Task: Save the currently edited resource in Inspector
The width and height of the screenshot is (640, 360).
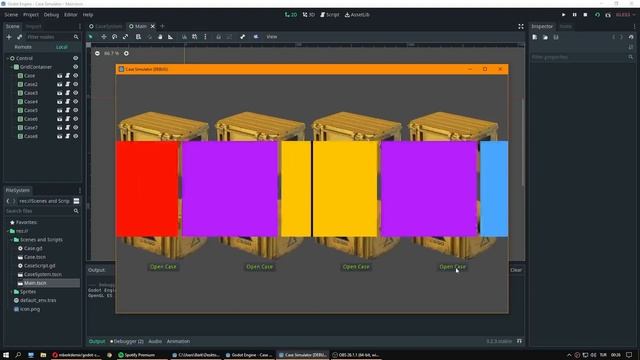Action: tap(556, 37)
